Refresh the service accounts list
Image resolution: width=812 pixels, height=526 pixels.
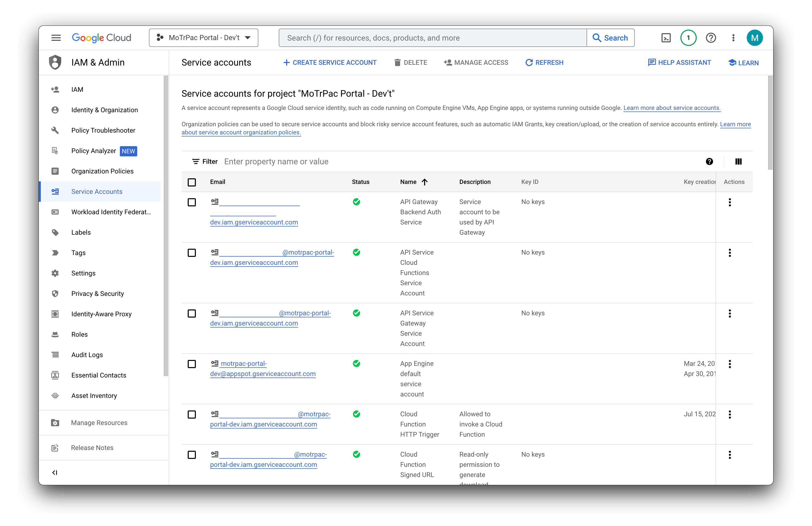tap(544, 62)
